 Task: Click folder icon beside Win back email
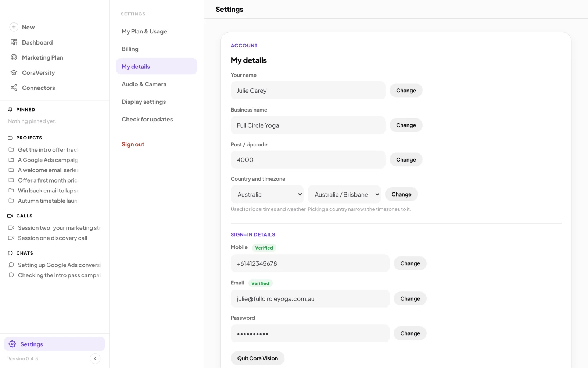pos(11,190)
